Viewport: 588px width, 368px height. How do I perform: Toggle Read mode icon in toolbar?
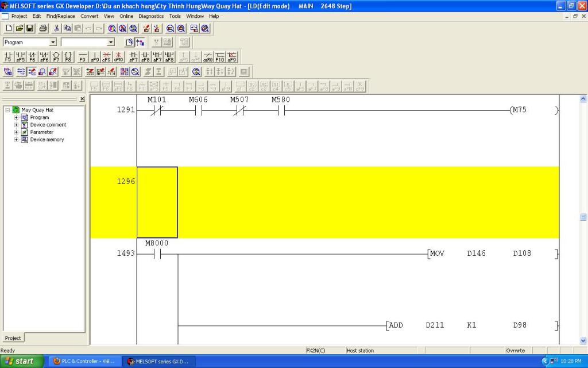(21, 71)
